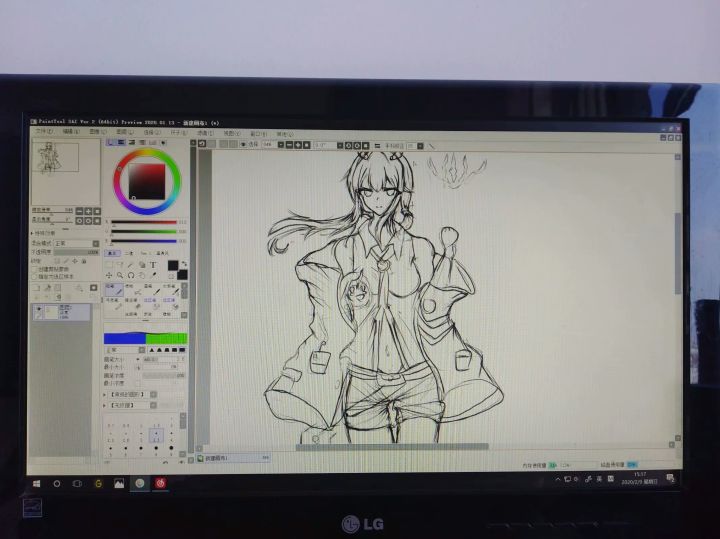Click navigator zoom out minus button
Image resolution: width=720 pixels, height=539 pixels.
coord(79,211)
